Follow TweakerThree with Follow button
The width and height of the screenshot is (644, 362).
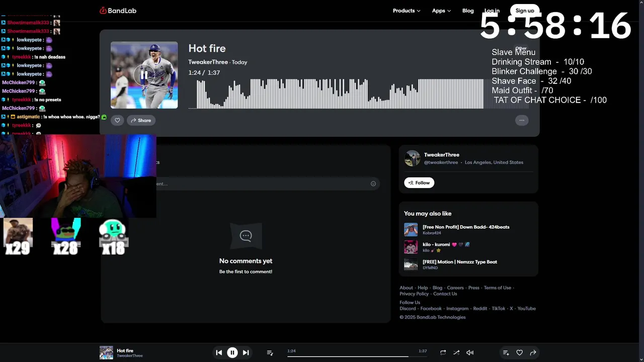419,183
